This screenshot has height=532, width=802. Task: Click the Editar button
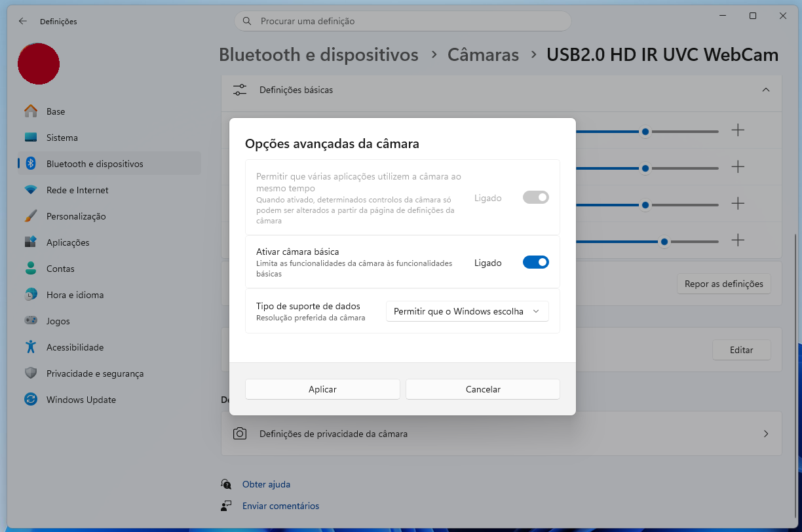pos(742,350)
